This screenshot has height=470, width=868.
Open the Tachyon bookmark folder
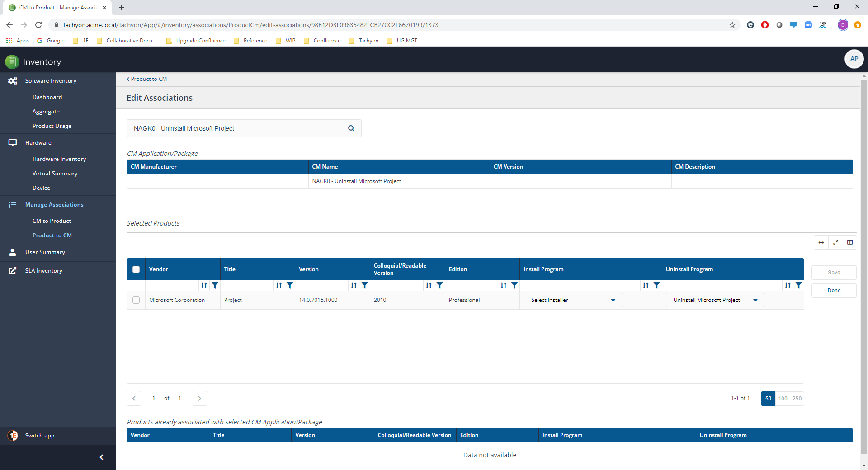coord(364,41)
